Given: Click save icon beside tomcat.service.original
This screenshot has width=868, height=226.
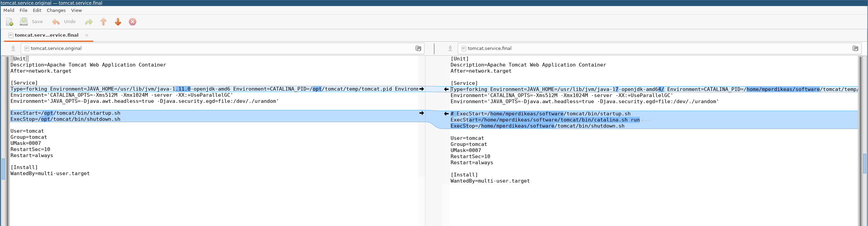Looking at the screenshot, I should pos(13,49).
